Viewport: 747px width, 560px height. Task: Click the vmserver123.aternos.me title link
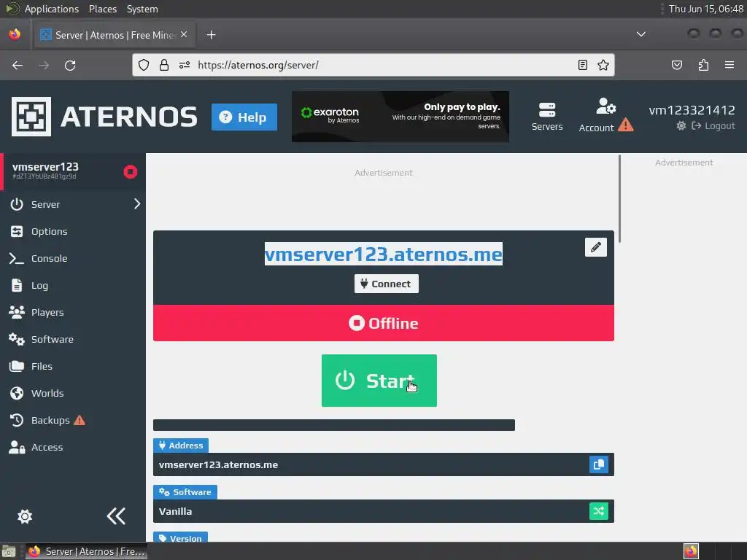point(384,254)
